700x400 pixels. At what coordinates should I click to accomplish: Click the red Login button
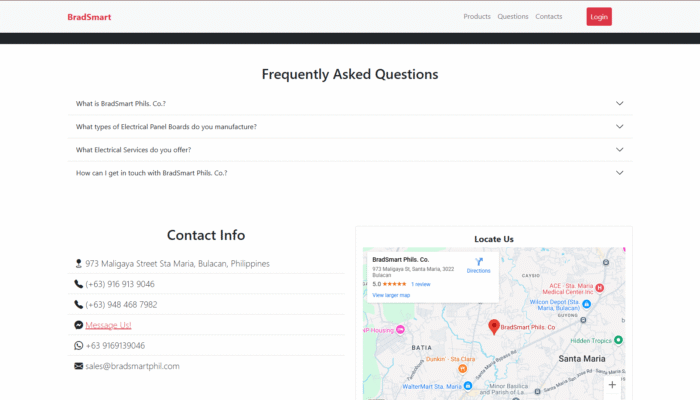point(599,17)
